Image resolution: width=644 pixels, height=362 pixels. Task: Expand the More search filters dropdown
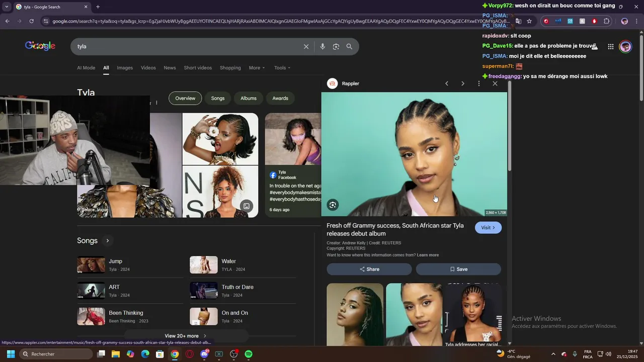pos(257,68)
